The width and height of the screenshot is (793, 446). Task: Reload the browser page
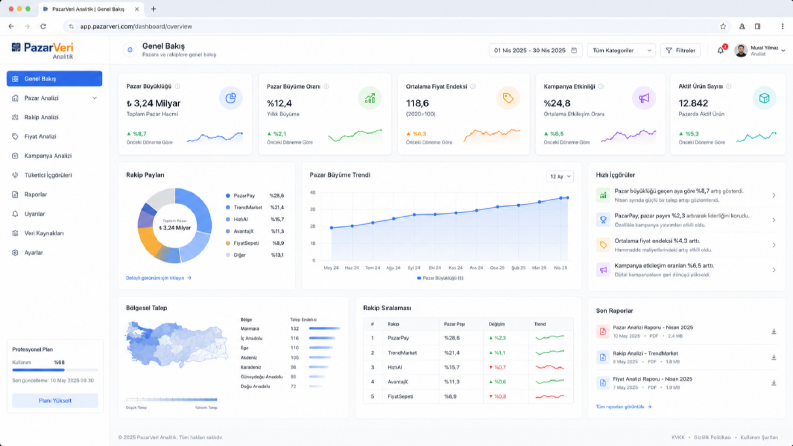click(x=43, y=26)
